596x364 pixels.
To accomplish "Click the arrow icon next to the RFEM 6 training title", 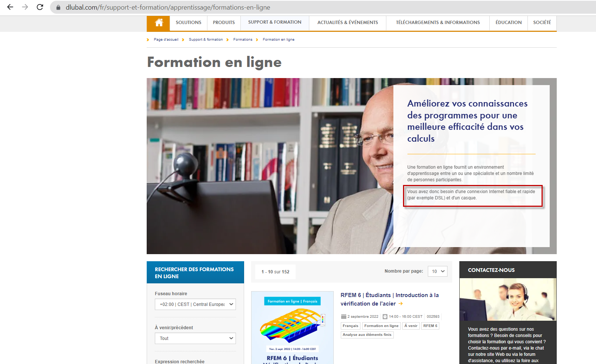I will tap(400, 304).
